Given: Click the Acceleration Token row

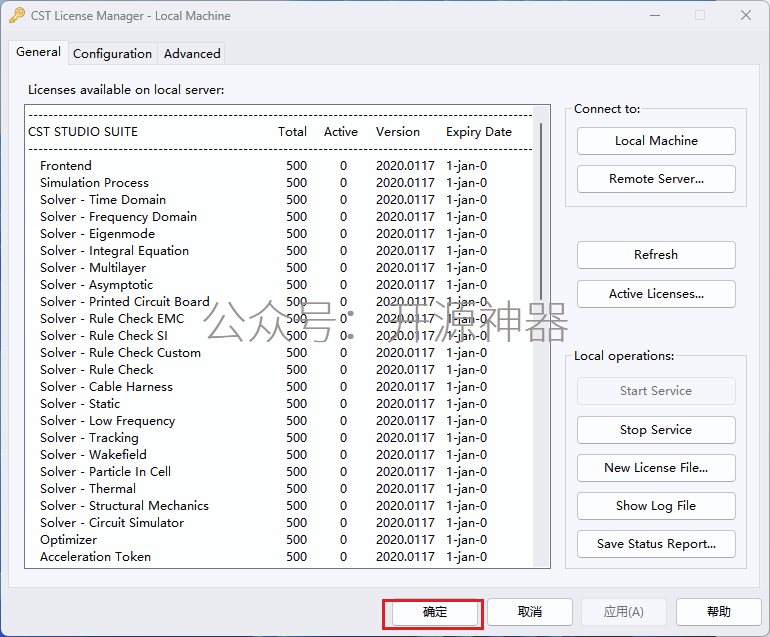Looking at the screenshot, I should point(264,557).
